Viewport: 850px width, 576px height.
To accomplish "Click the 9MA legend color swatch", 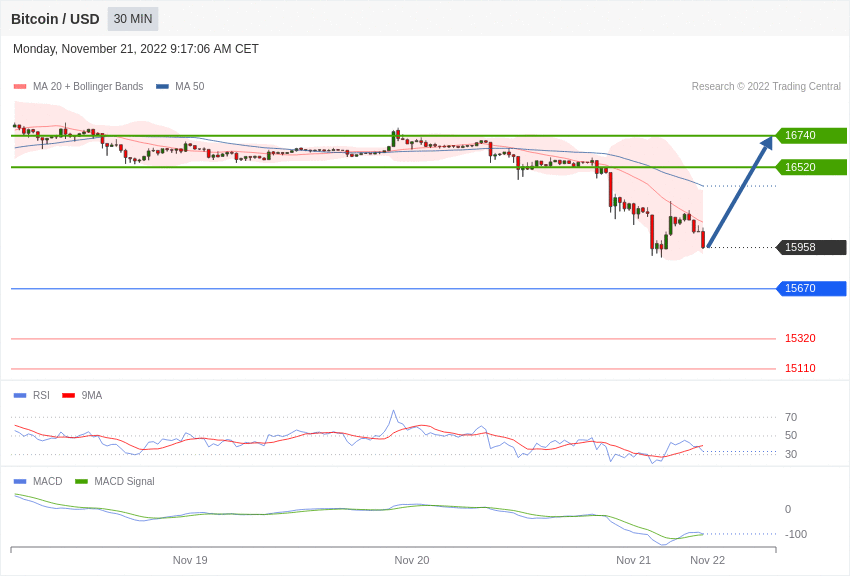I will pyautogui.click(x=68, y=396).
